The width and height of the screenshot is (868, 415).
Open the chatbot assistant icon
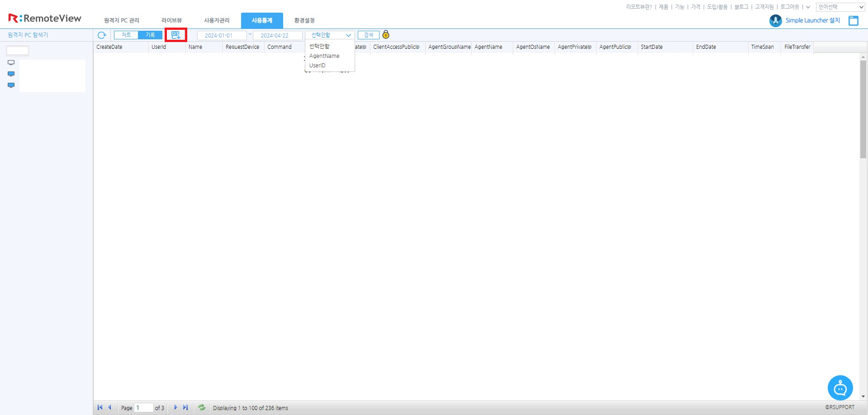click(840, 388)
